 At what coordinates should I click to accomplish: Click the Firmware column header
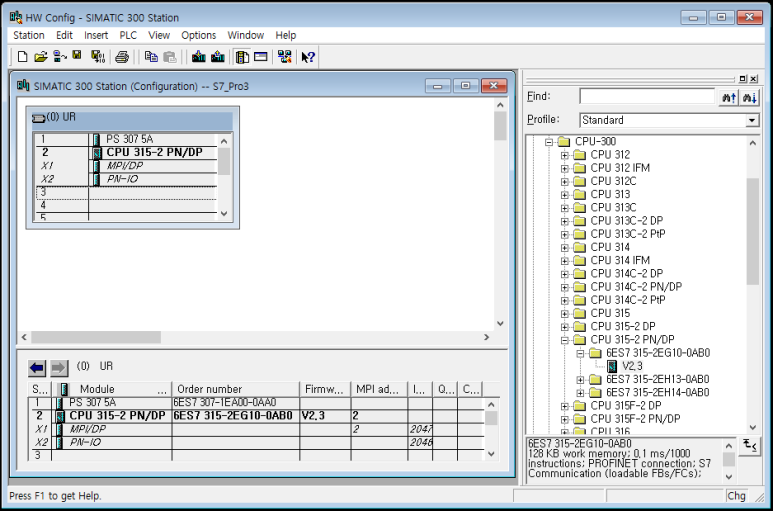click(x=325, y=389)
